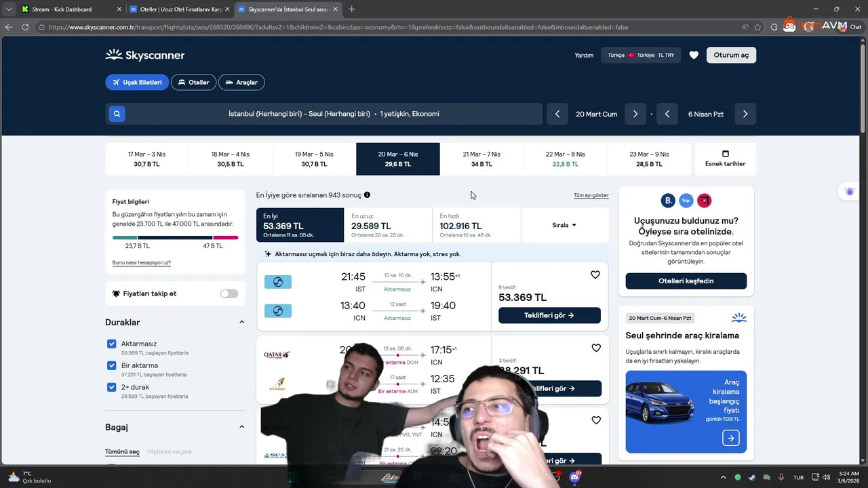Image resolution: width=868 pixels, height=488 pixels.
Task: Click the browser back arrow
Action: pos(9,27)
